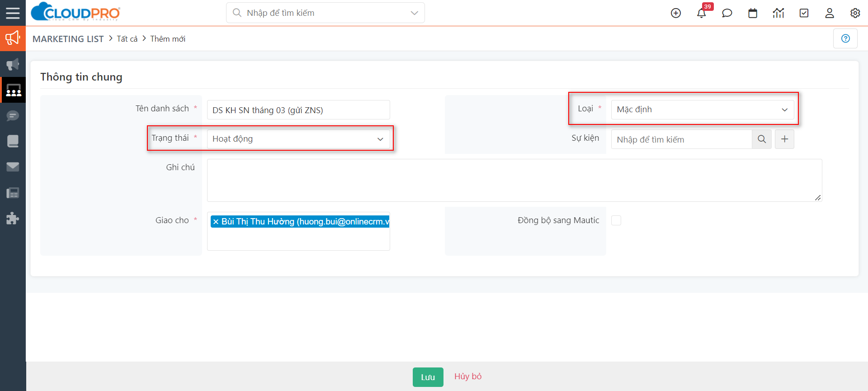
Task: Expand the Trạng thái dropdown
Action: coord(298,139)
